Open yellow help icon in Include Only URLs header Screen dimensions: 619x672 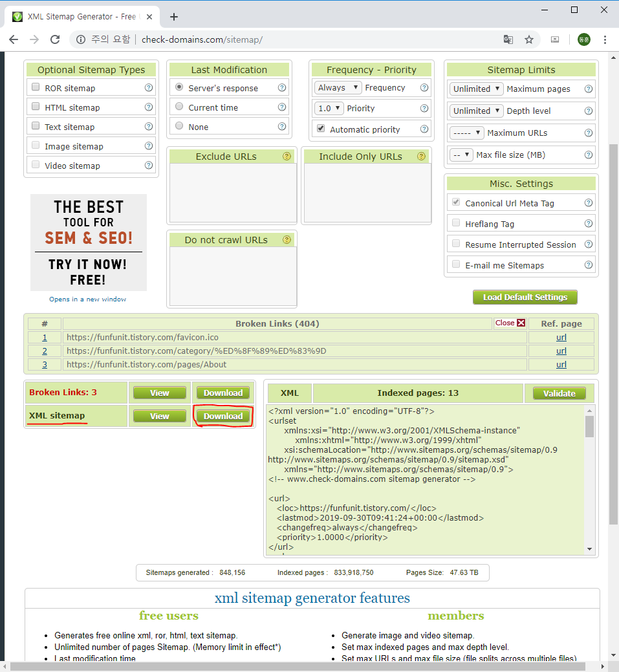421,157
